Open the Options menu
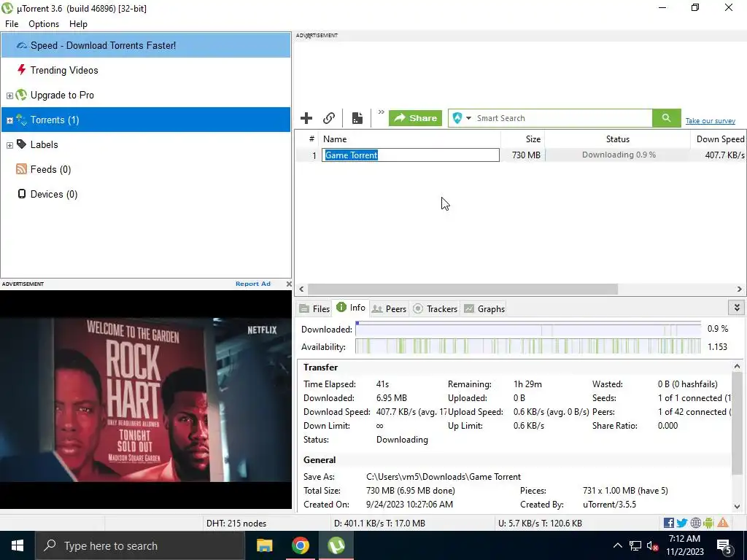 tap(44, 24)
